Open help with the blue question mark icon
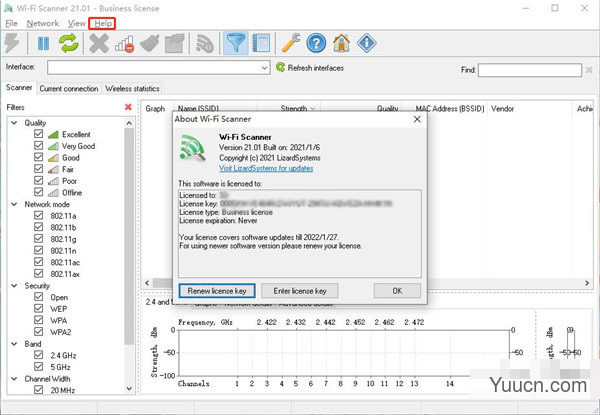The height and width of the screenshot is (415, 600). coord(316,43)
